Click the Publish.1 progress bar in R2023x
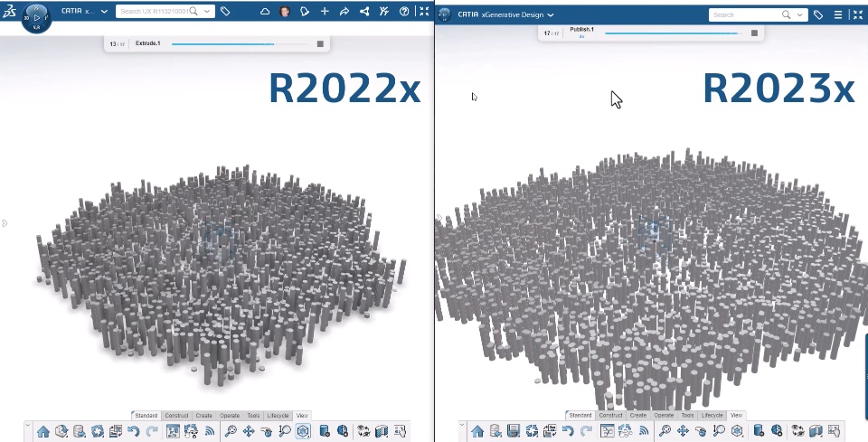 (x=674, y=33)
